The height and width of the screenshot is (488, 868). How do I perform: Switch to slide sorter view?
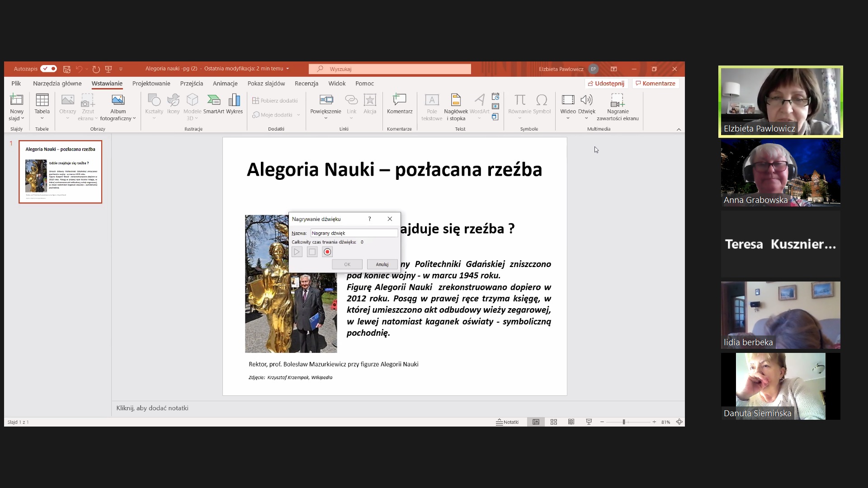click(x=554, y=422)
